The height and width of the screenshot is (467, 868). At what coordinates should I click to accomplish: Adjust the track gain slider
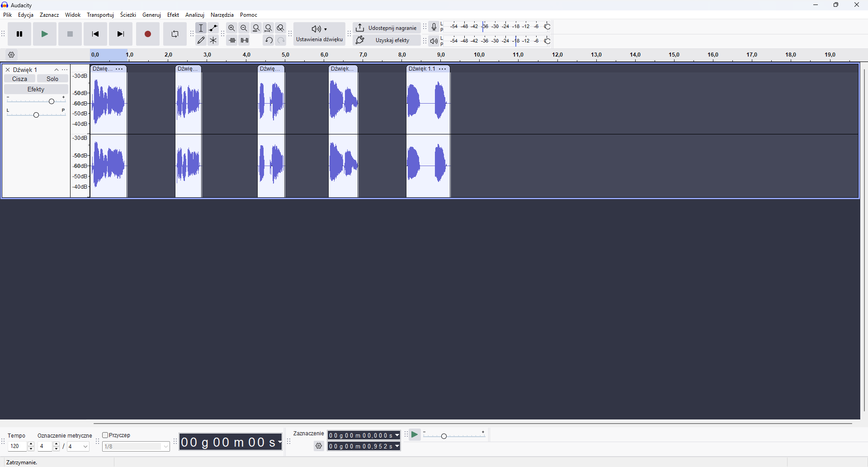(x=51, y=100)
